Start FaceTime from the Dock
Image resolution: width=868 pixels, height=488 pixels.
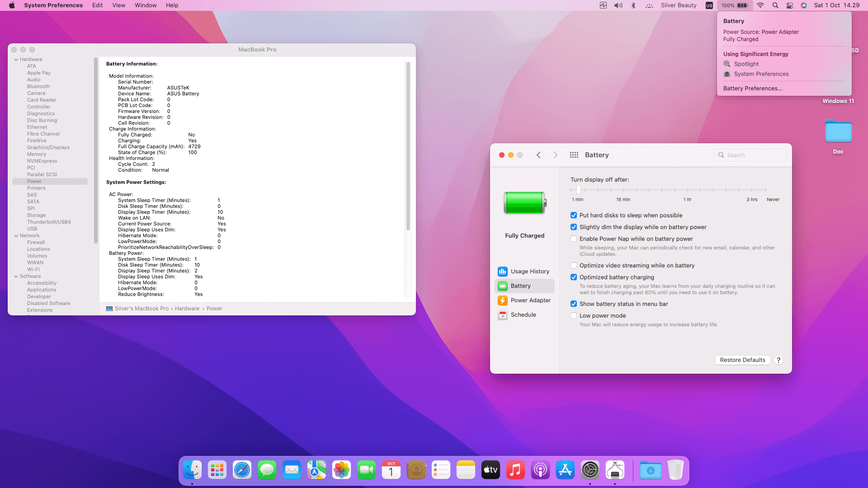pos(367,470)
